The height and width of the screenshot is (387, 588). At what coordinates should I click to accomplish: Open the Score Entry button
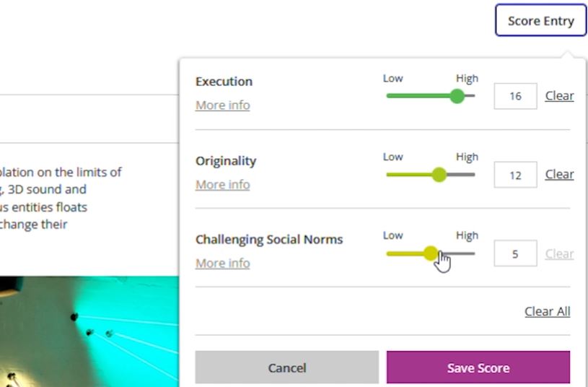[540, 21]
